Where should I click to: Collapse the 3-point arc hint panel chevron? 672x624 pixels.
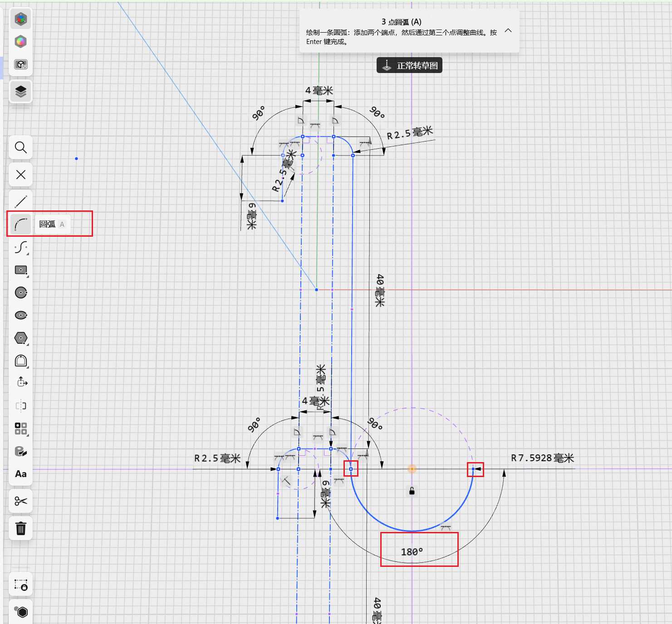pos(508,31)
